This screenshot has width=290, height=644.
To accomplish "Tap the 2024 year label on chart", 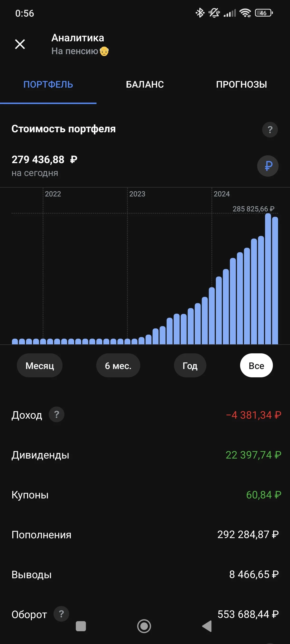I will point(222,194).
